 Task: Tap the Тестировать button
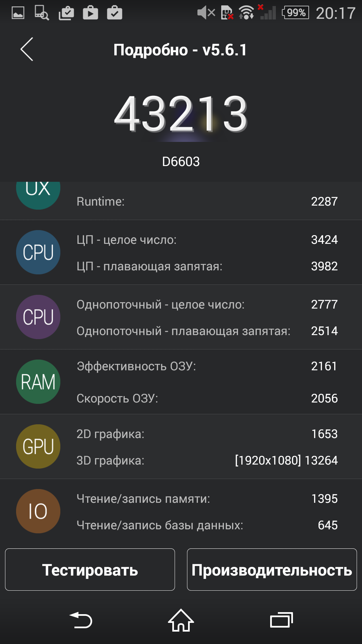click(90, 570)
